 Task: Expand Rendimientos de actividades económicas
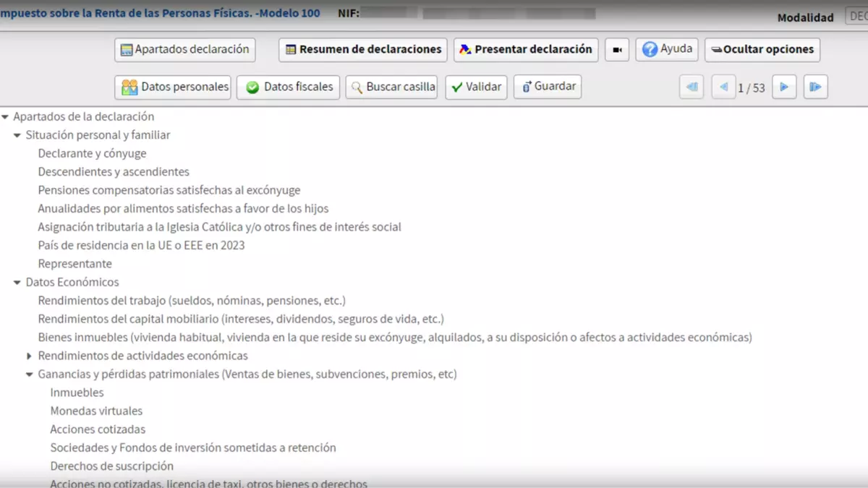[30, 356]
